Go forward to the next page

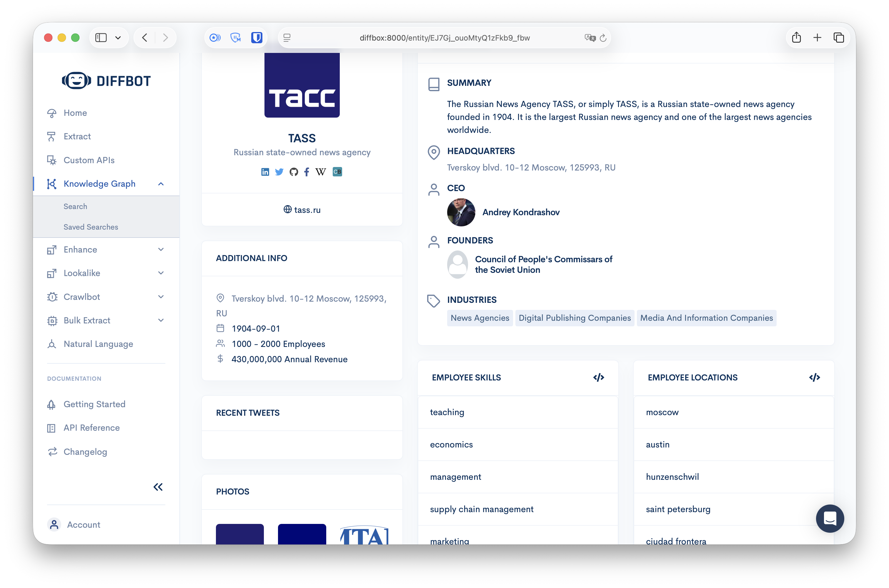[x=165, y=38]
